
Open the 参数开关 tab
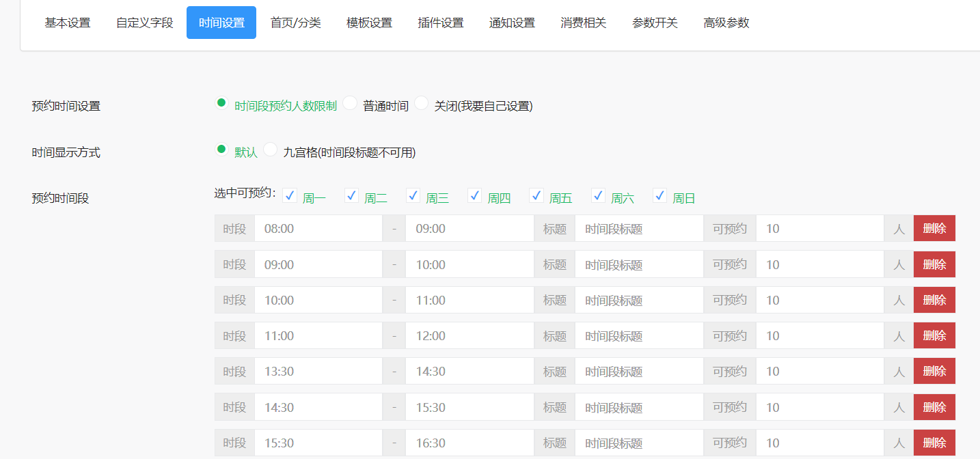click(655, 22)
